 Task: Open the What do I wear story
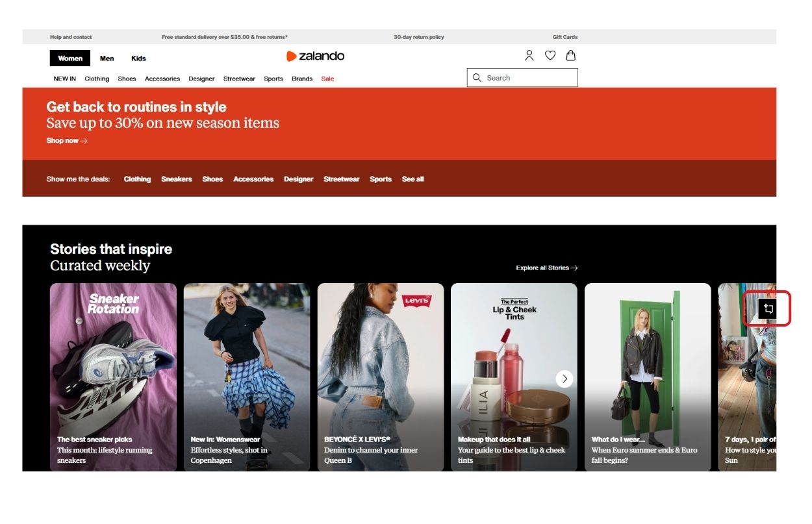point(648,377)
